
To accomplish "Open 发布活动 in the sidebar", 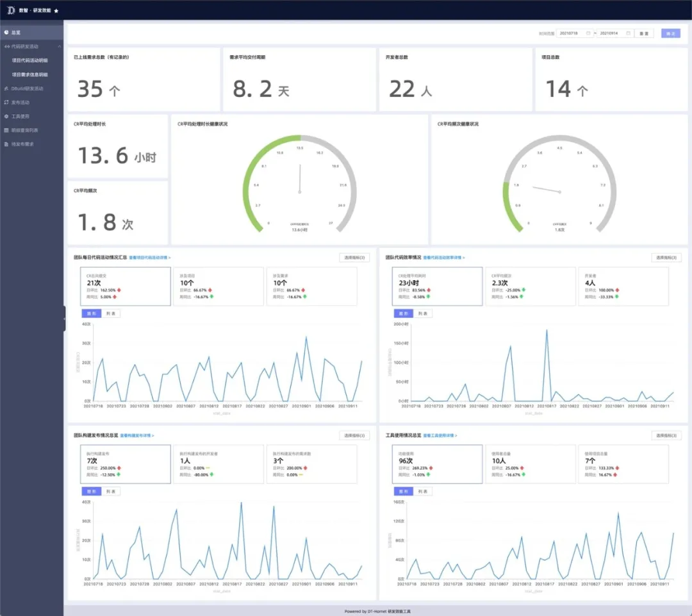I will click(21, 103).
